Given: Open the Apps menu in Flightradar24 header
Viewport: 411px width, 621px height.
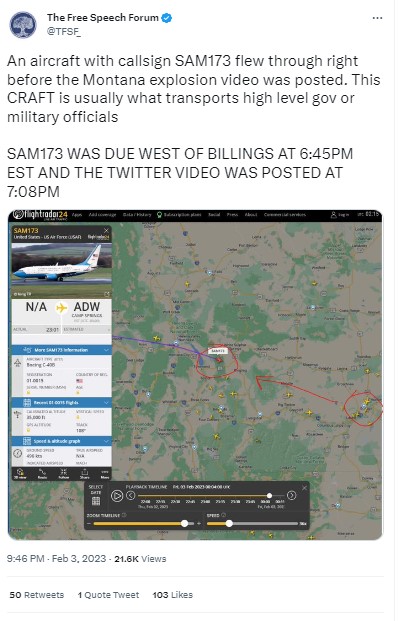Looking at the screenshot, I should pos(77,215).
